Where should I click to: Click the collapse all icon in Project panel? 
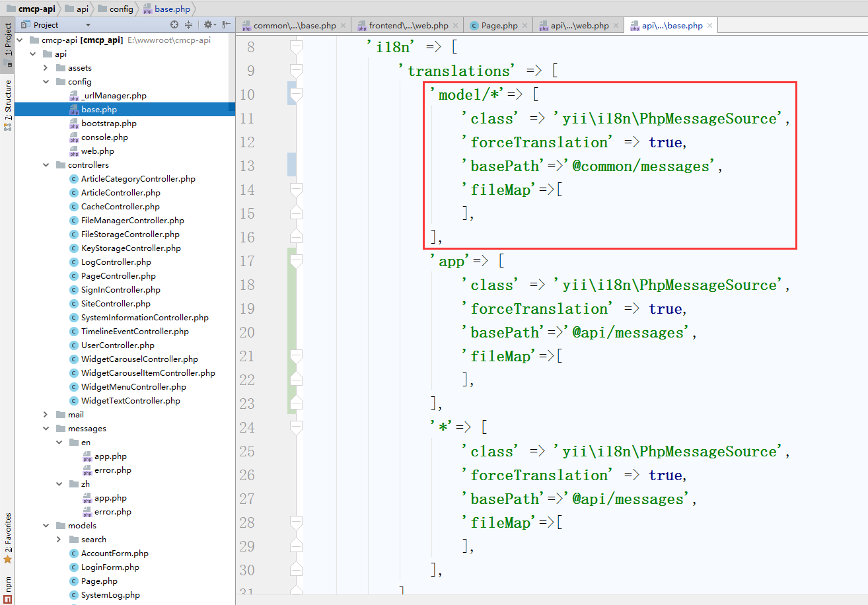[x=188, y=25]
